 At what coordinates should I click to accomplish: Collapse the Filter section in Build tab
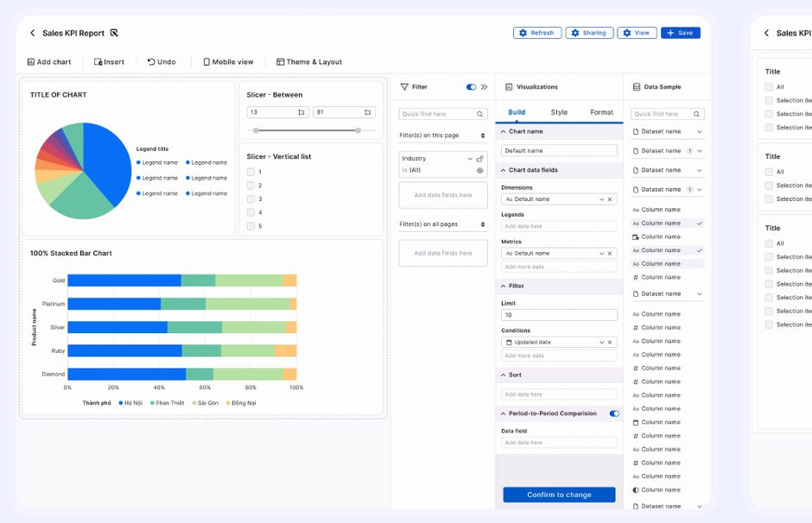point(504,286)
